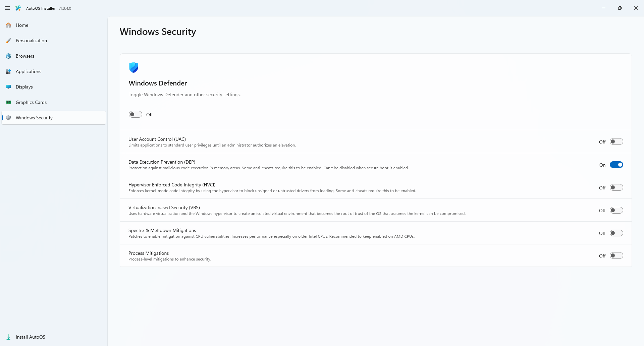Click the Applications sidebar icon

tap(8, 71)
